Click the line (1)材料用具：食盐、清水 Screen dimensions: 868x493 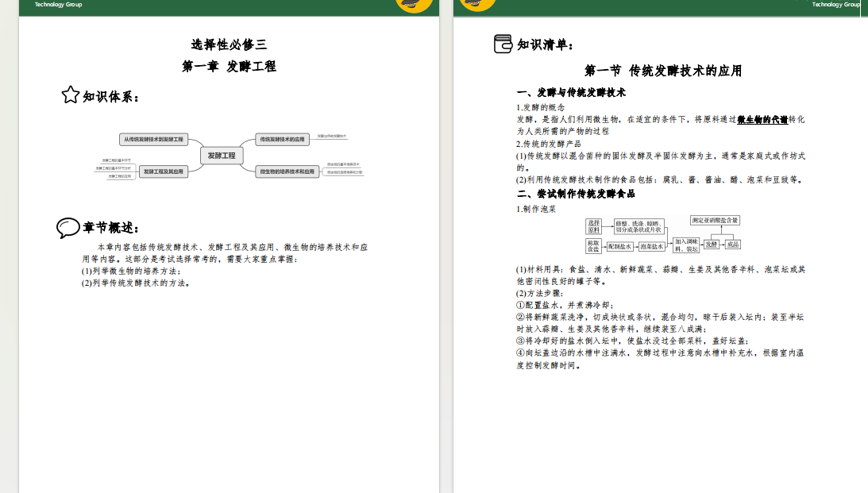click(661, 269)
